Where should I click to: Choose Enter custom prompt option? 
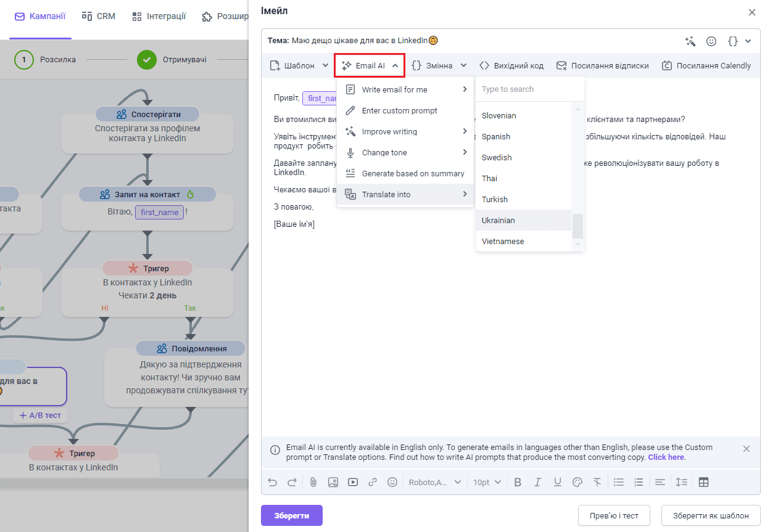[399, 110]
